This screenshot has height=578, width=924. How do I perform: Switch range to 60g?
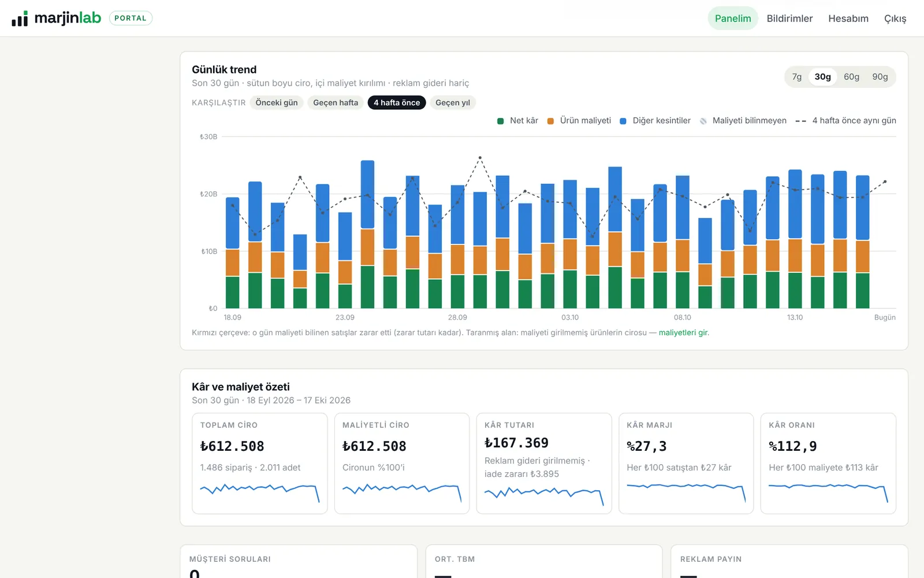tap(851, 77)
